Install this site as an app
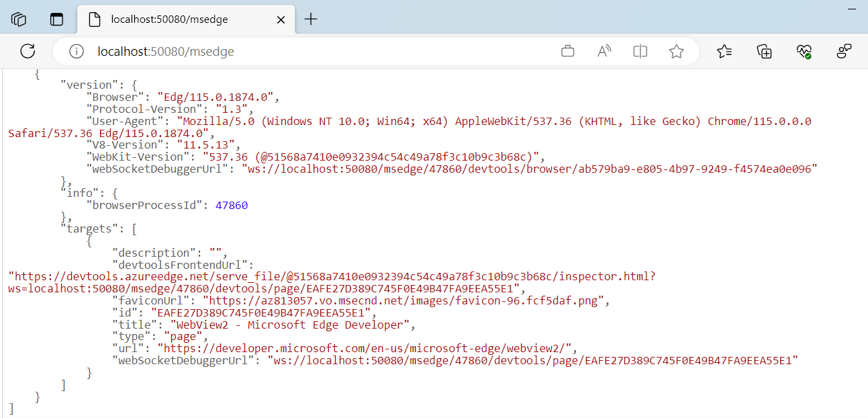This screenshot has height=418, width=868. (x=567, y=51)
